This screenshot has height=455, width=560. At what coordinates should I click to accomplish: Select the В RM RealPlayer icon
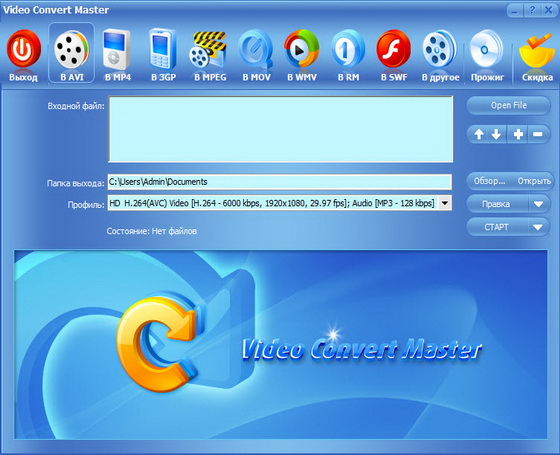(348, 49)
